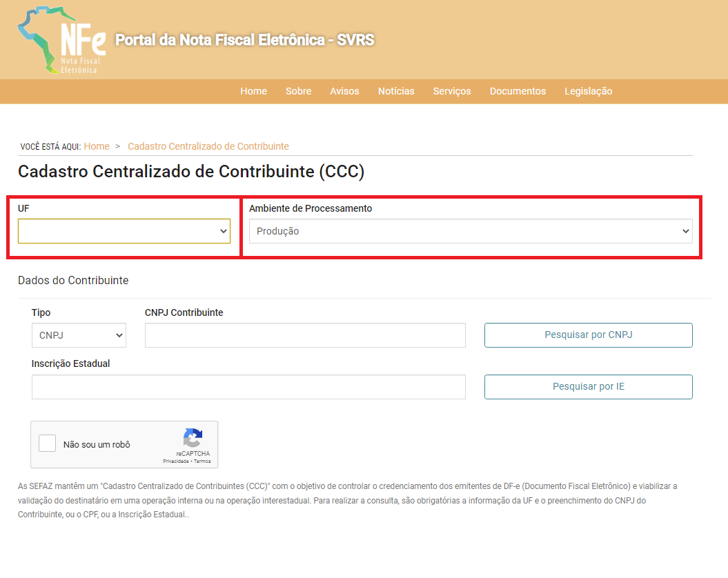Open the reCAPTCHA Privacidade link
Screen dimensions: 728x578
pos(175,461)
